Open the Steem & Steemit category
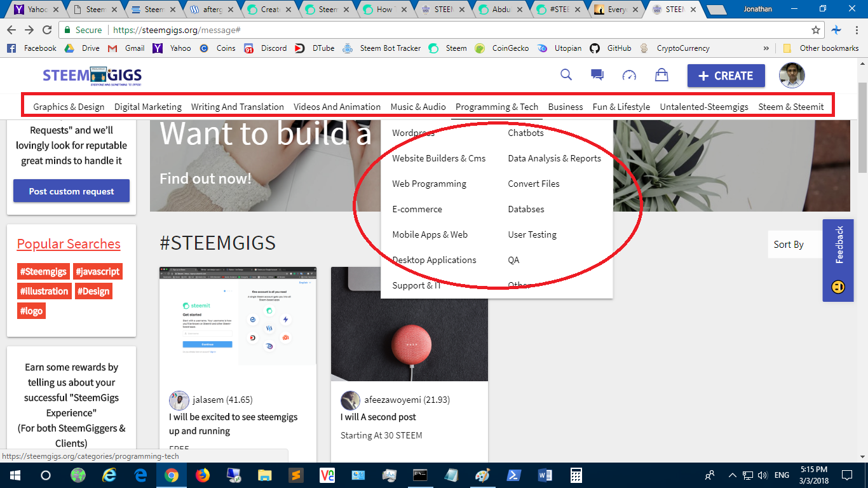868x488 pixels. [791, 107]
